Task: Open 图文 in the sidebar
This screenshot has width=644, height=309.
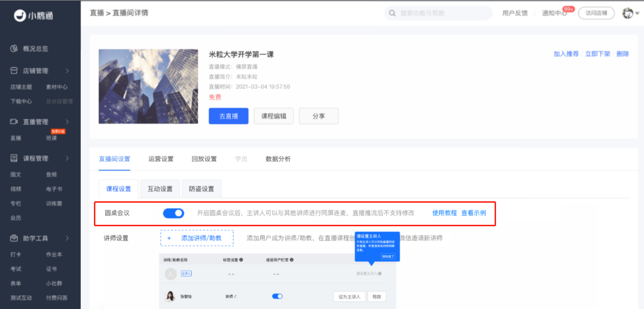Action: click(x=16, y=174)
